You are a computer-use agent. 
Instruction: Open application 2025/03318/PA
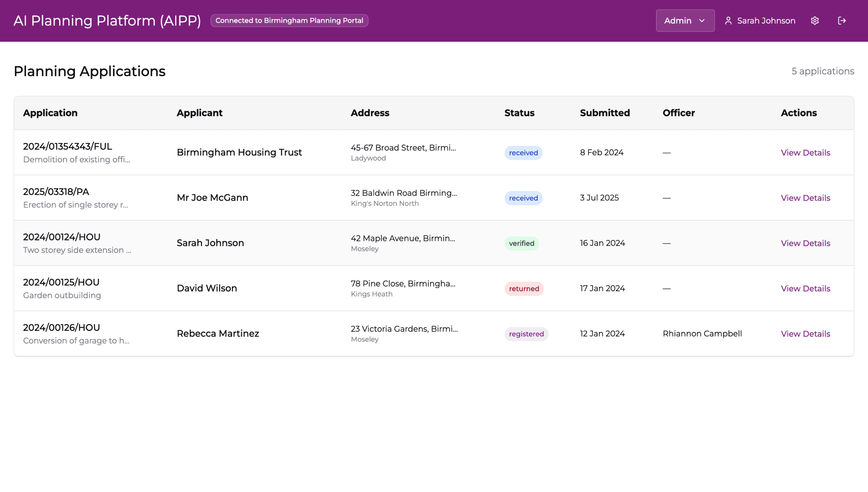click(x=56, y=191)
